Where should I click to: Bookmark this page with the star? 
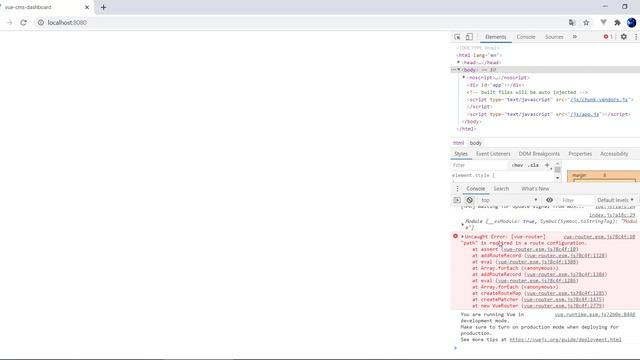click(586, 22)
